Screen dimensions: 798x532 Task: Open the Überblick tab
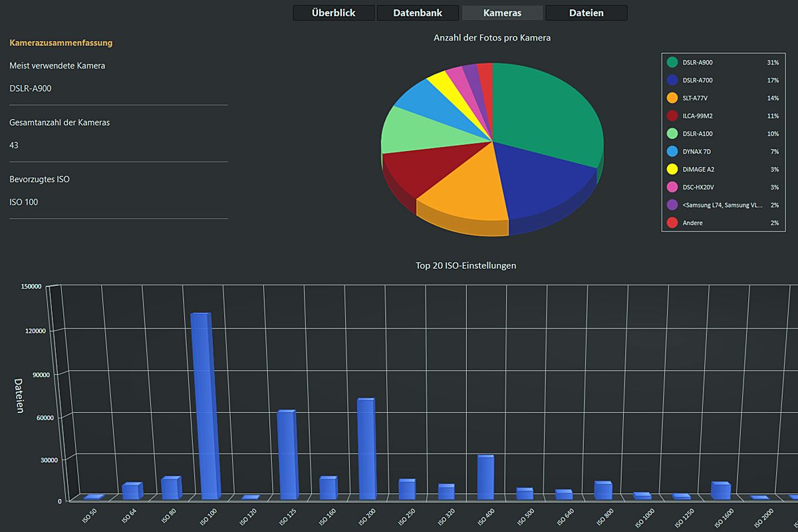coord(334,13)
